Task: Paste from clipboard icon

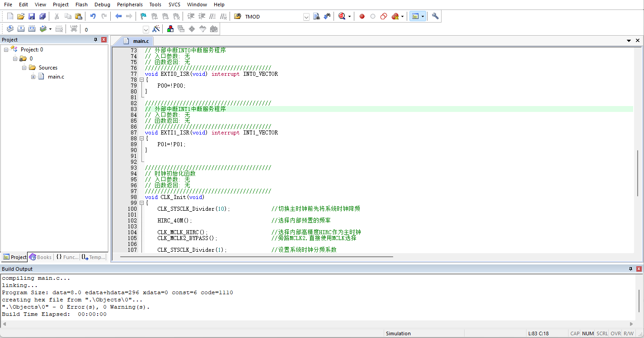Action: 79,16
